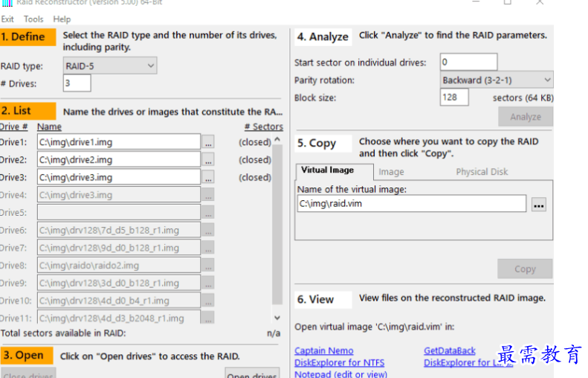Image resolution: width=588 pixels, height=378 pixels.
Task: Click the Drive2 path field
Action: tap(119, 159)
